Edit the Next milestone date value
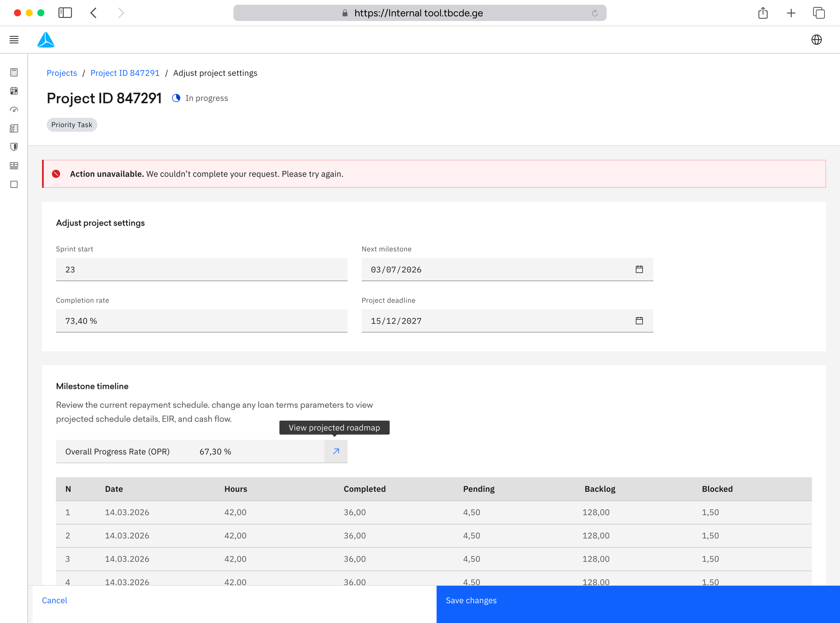This screenshot has height=623, width=840. (x=396, y=270)
